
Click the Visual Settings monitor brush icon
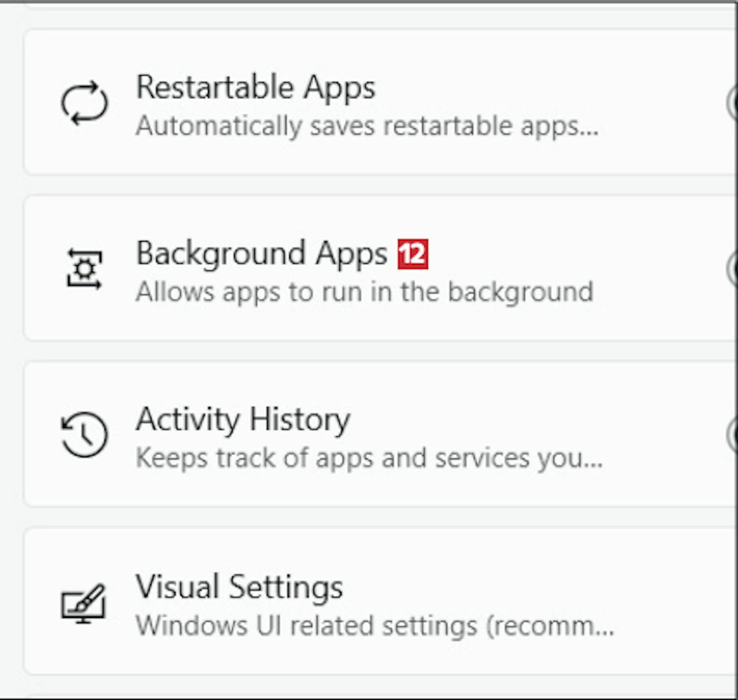[83, 604]
